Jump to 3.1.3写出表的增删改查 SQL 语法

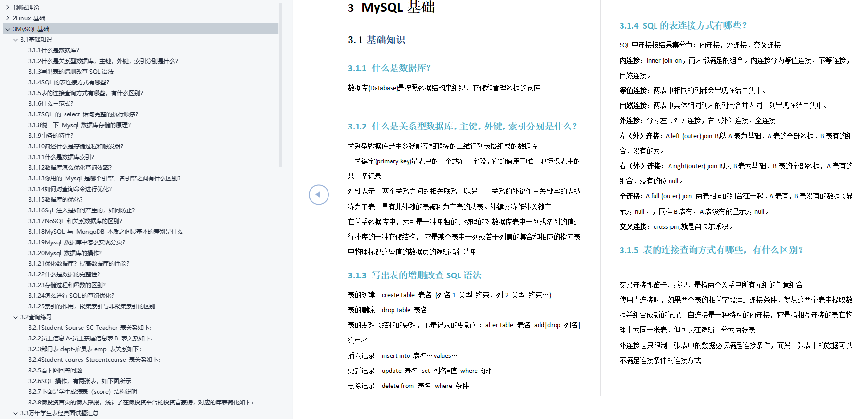pyautogui.click(x=71, y=71)
